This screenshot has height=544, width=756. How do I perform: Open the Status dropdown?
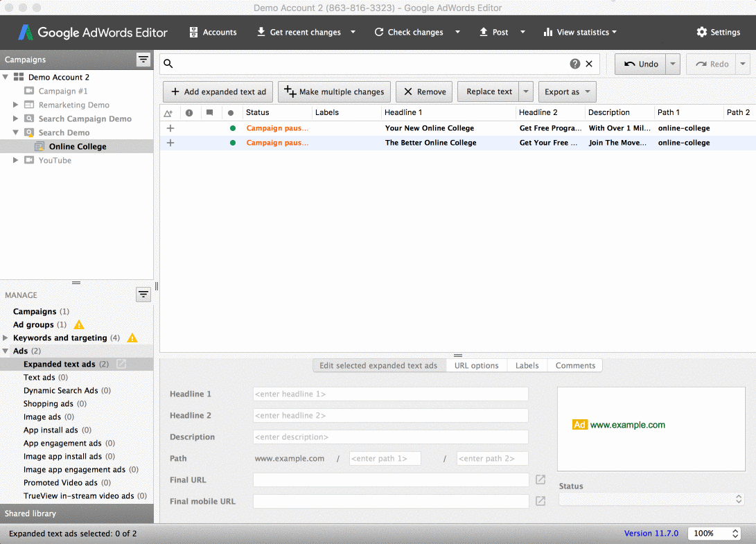(651, 499)
